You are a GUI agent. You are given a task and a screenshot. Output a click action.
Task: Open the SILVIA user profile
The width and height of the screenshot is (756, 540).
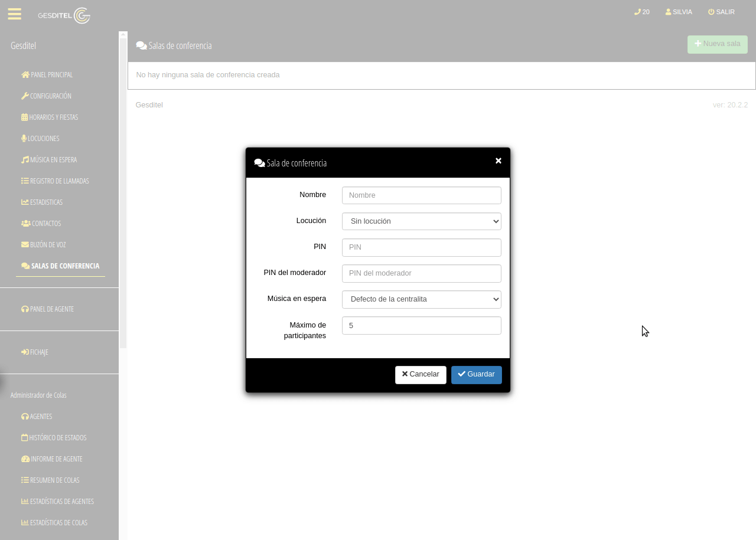coord(679,12)
